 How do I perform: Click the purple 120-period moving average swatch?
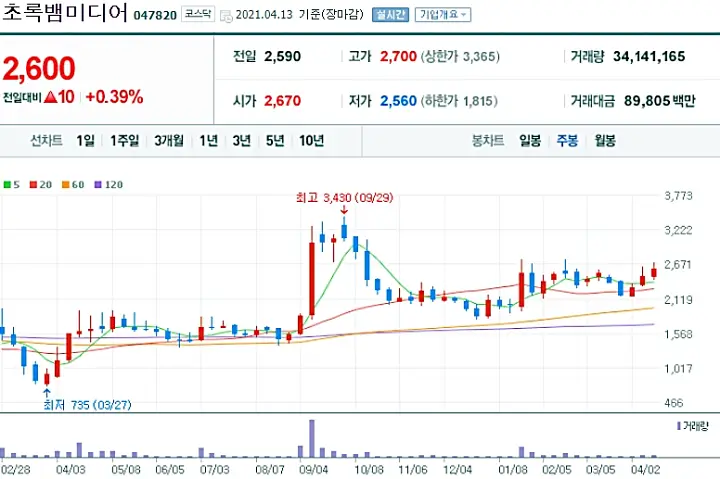point(98,185)
